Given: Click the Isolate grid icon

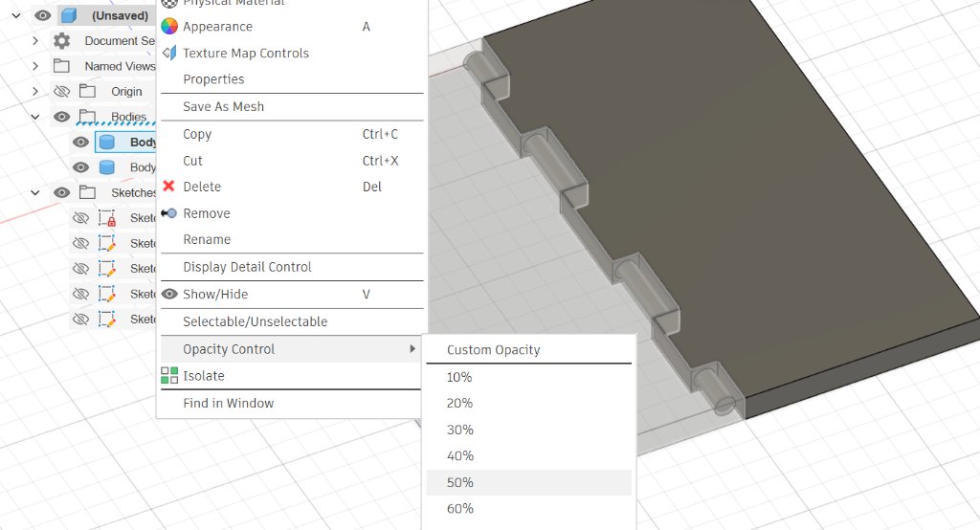Looking at the screenshot, I should tap(169, 376).
